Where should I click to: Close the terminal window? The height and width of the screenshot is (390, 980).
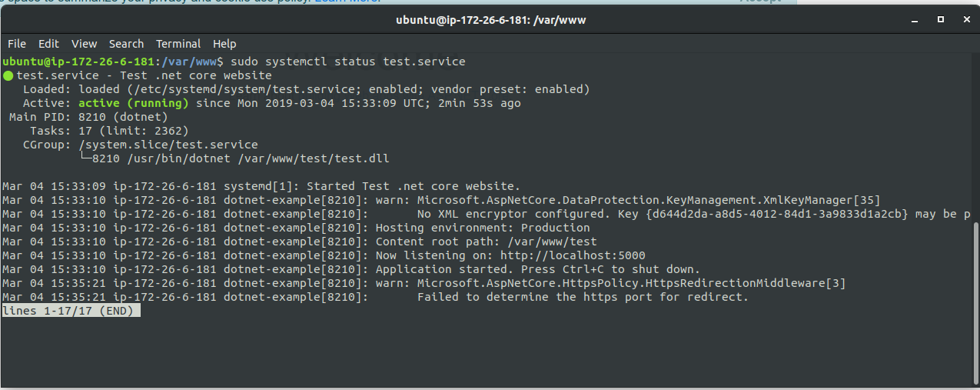point(965,20)
